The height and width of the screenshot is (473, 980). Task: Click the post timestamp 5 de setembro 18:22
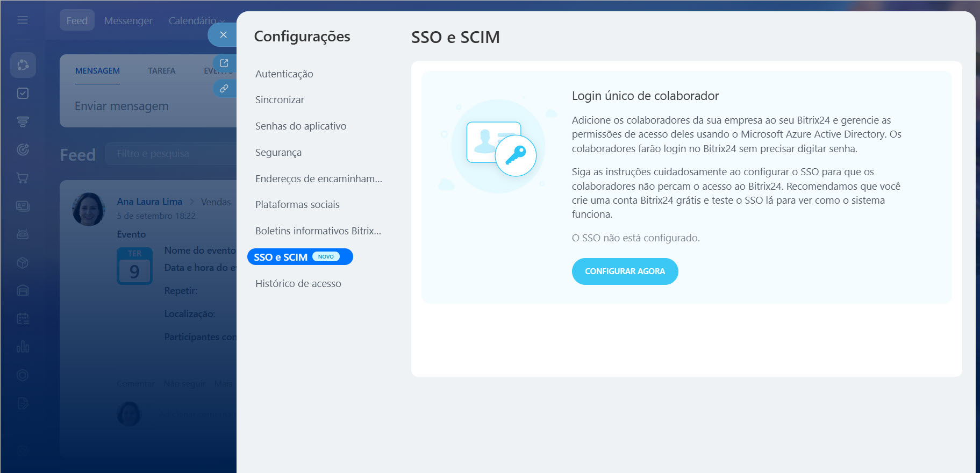pos(156,216)
